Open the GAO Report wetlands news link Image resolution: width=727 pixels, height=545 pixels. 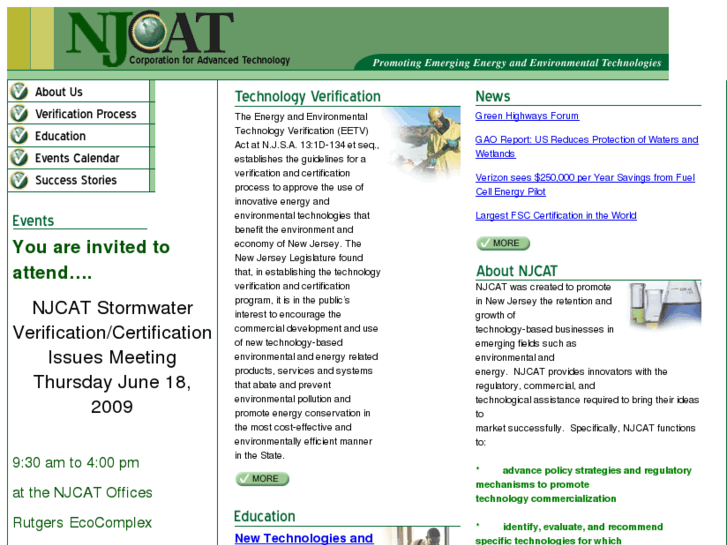tap(587, 147)
